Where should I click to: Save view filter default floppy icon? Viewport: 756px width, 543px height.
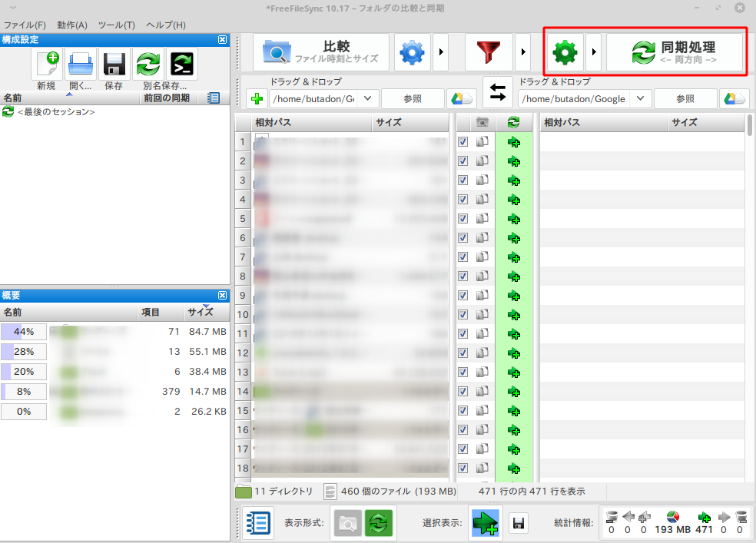click(x=519, y=523)
